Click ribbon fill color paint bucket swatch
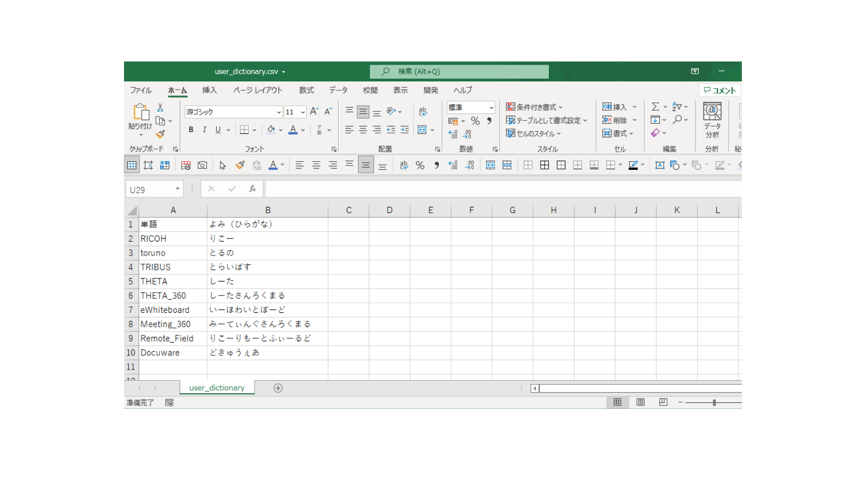868x480 pixels. pos(271,129)
